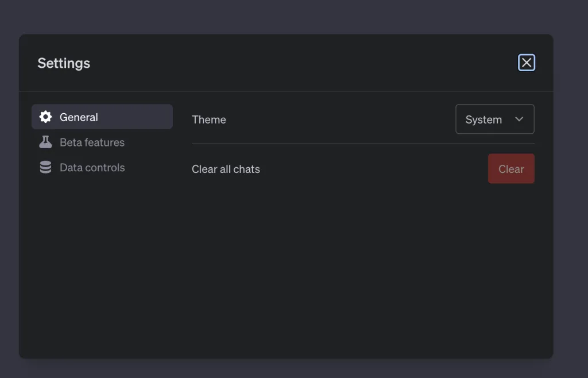
Task: Close the Settings dialog with the X icon
Action: [x=527, y=62]
